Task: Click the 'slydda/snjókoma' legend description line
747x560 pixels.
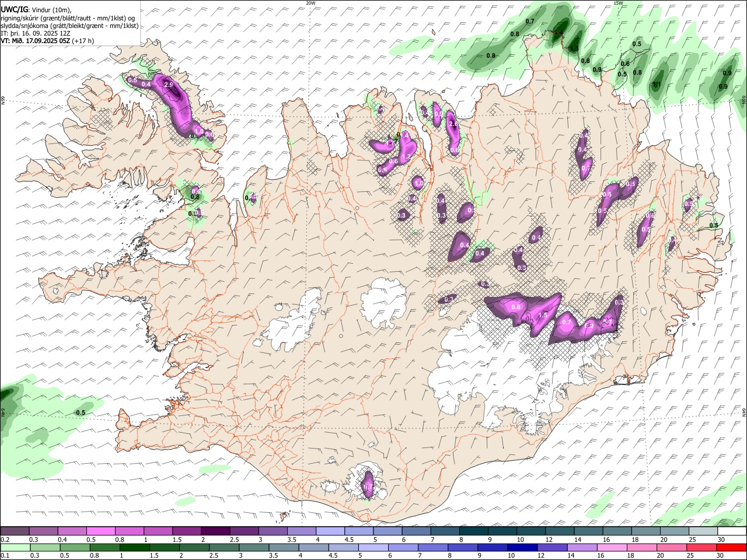Action: [69, 26]
